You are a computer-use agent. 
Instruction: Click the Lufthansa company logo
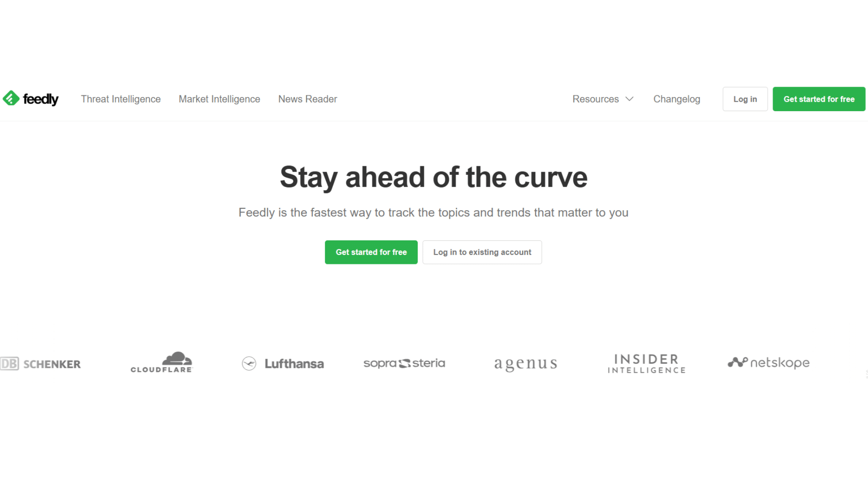pos(283,363)
